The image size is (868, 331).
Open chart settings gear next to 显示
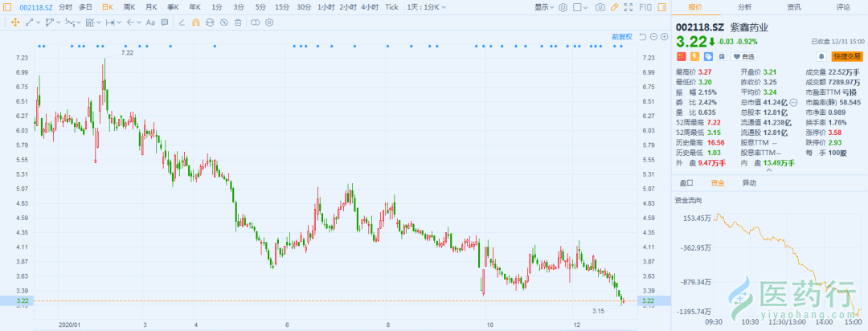click(563, 7)
